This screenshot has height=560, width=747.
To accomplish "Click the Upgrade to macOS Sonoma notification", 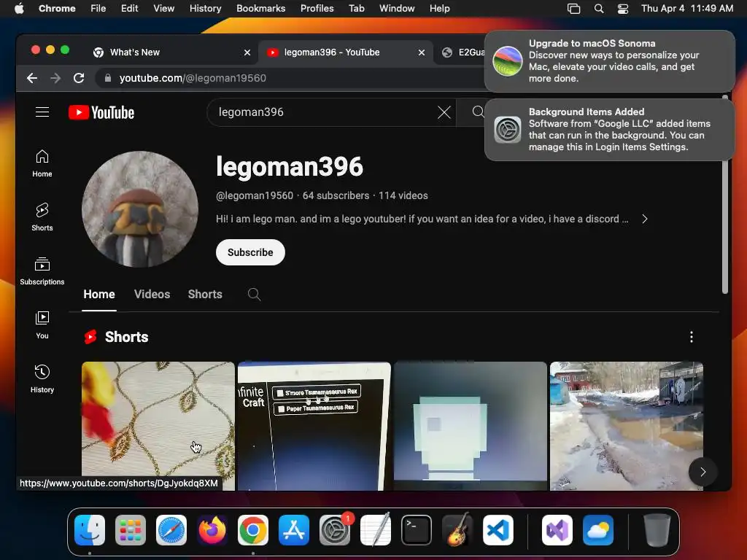I will point(610,61).
